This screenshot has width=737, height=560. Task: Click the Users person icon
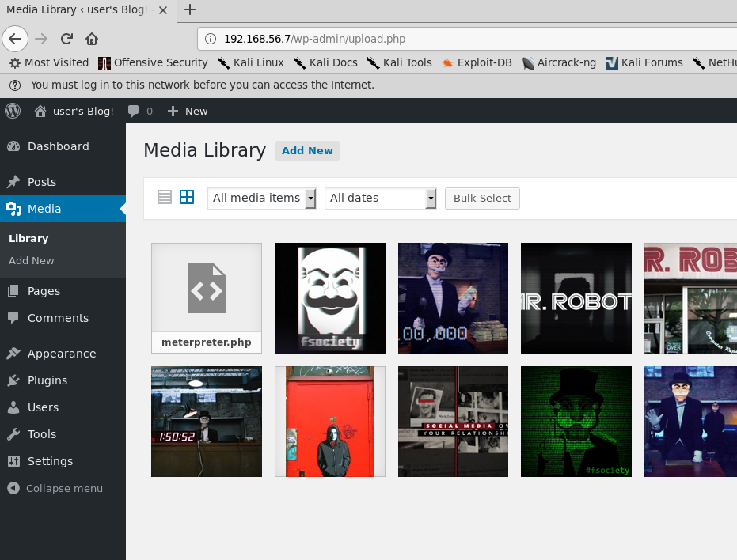click(13, 407)
